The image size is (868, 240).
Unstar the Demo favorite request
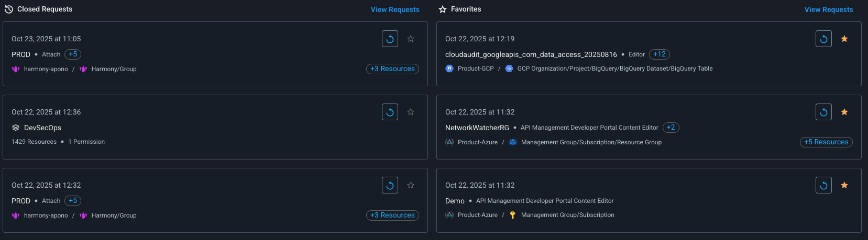click(x=844, y=185)
